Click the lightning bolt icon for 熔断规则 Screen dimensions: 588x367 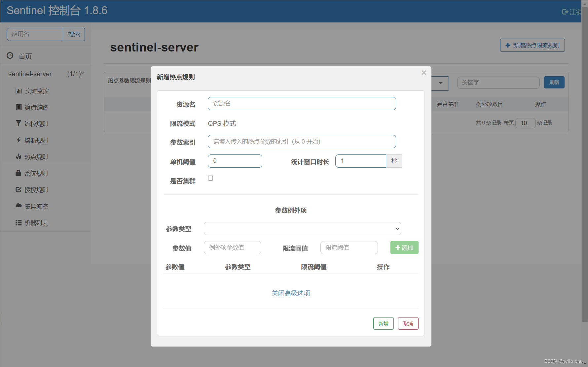[18, 140]
